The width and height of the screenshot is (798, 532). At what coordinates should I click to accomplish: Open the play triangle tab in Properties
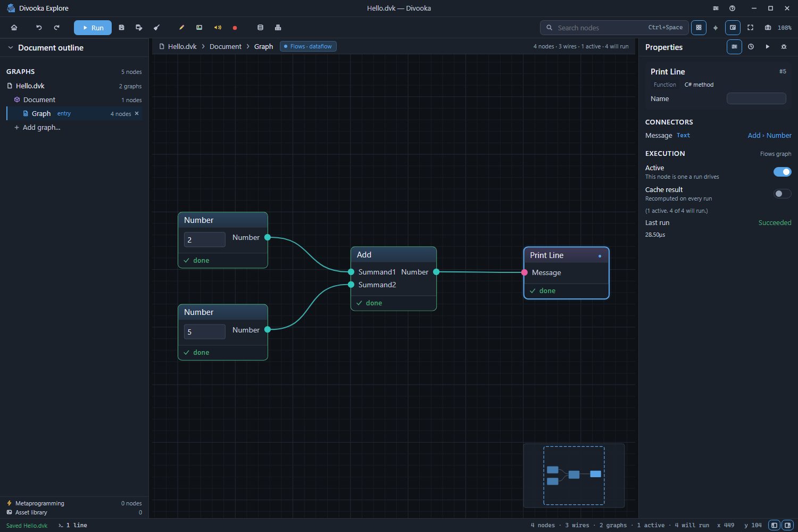tap(767, 47)
